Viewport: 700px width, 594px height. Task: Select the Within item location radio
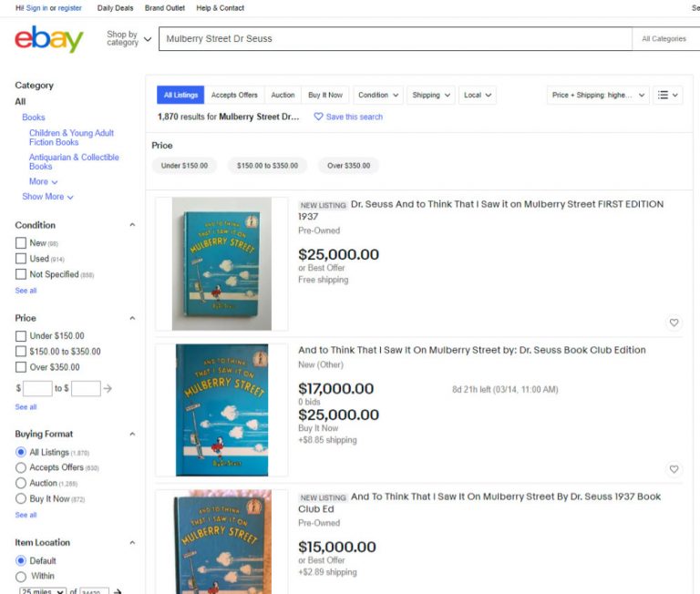click(x=21, y=576)
